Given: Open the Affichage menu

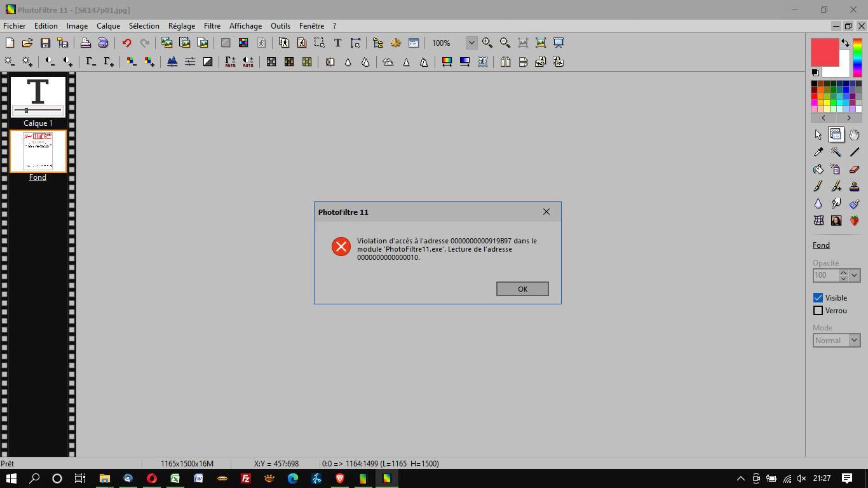Looking at the screenshot, I should point(245,26).
